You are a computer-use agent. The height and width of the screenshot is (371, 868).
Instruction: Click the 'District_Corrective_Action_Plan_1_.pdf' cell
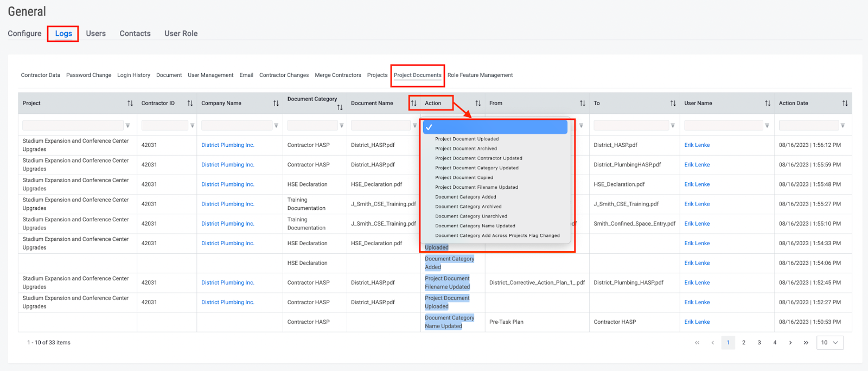pyautogui.click(x=537, y=283)
